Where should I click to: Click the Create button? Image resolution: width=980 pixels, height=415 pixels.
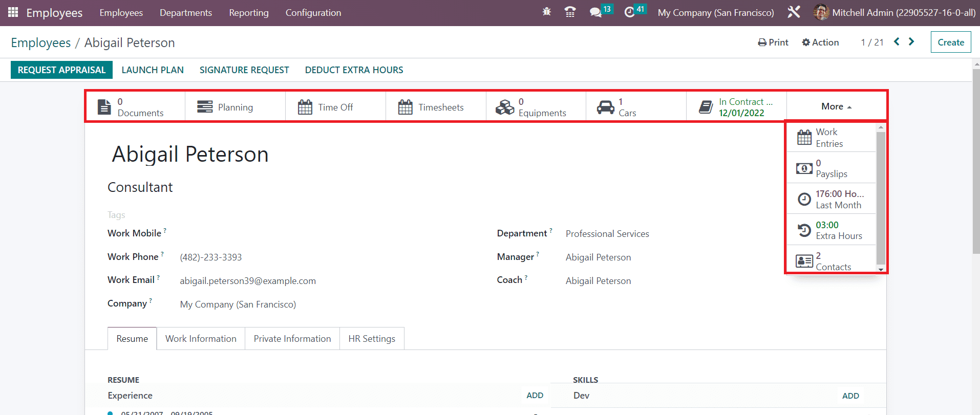tap(950, 42)
